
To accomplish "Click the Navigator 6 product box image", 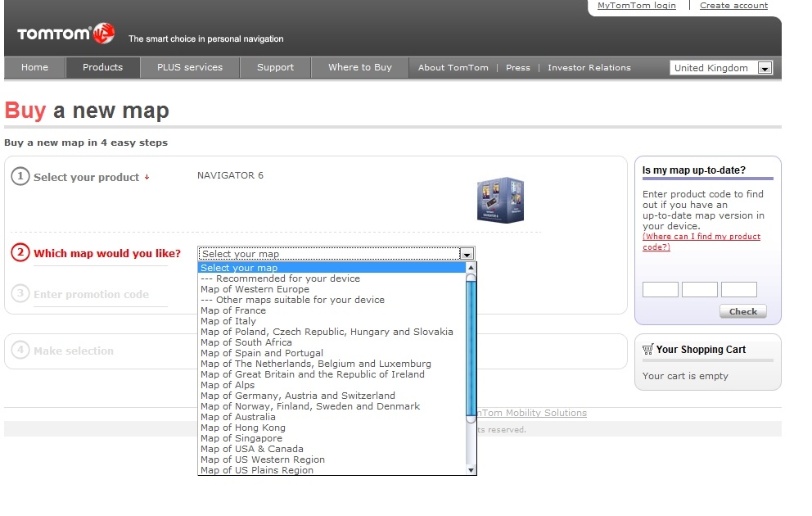I will pos(500,200).
